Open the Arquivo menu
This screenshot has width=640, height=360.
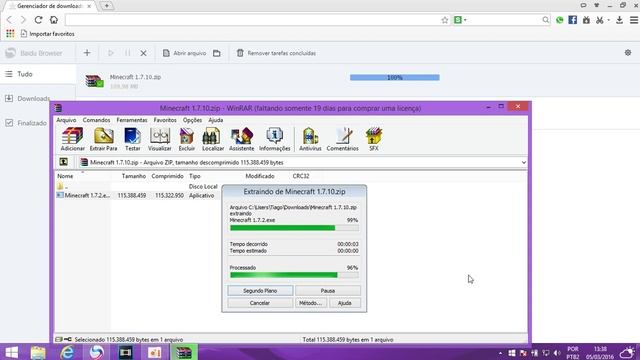click(66, 120)
